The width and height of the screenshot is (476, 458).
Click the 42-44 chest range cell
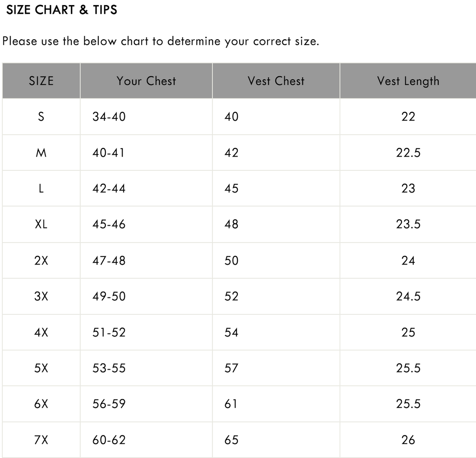pyautogui.click(x=109, y=188)
